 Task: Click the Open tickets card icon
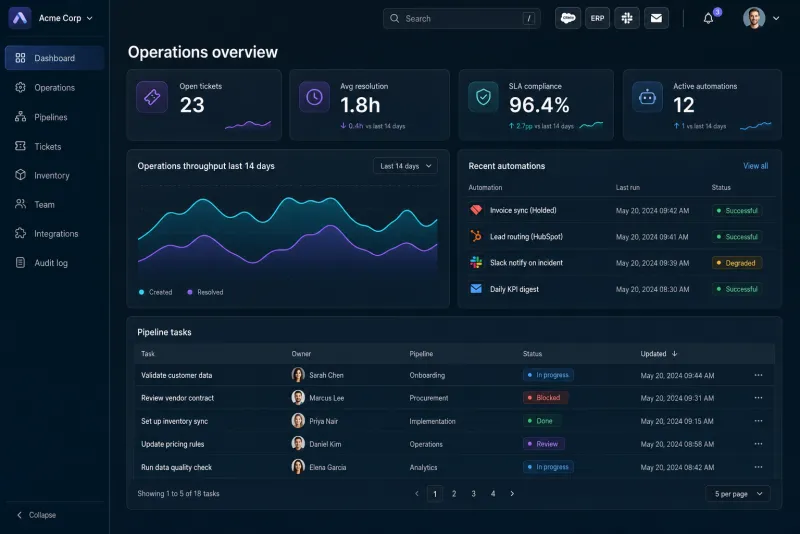[x=152, y=97]
